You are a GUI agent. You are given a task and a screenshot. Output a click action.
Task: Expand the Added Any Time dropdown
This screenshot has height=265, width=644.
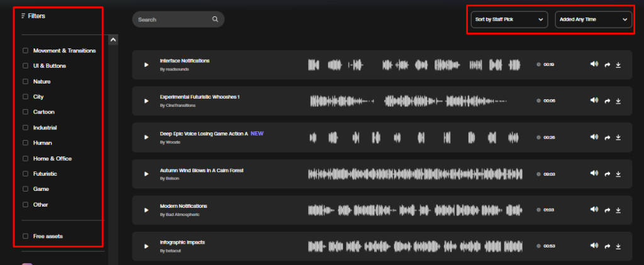coord(594,19)
